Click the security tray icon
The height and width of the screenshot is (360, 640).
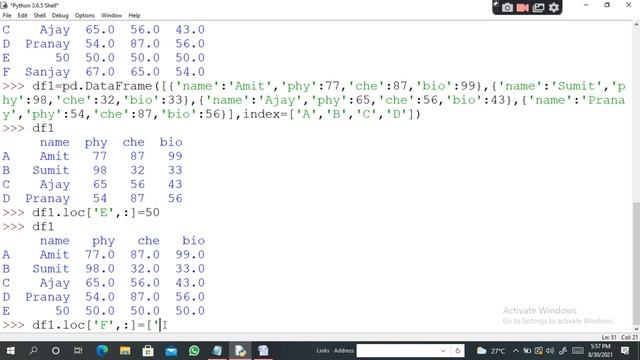[x=539, y=351]
